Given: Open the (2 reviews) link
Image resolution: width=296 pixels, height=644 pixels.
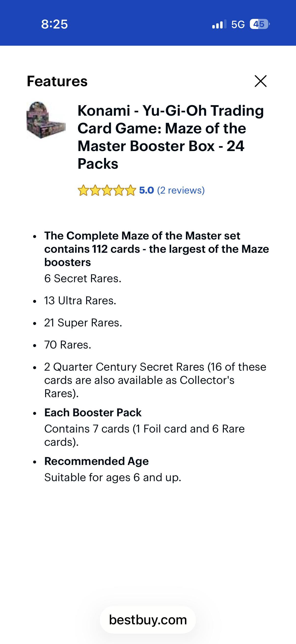Looking at the screenshot, I should pyautogui.click(x=181, y=191).
